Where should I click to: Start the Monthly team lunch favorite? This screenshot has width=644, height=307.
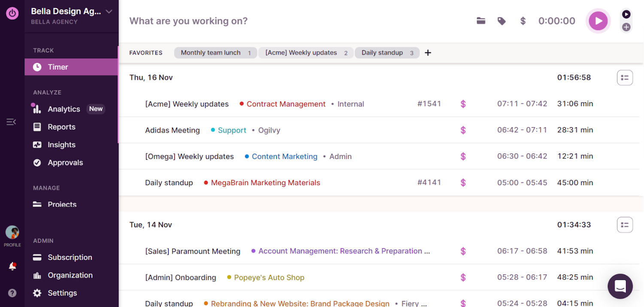coord(215,52)
